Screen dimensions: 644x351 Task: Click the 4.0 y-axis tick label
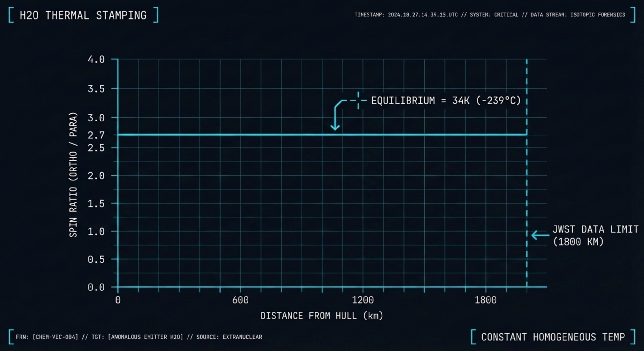pos(96,60)
